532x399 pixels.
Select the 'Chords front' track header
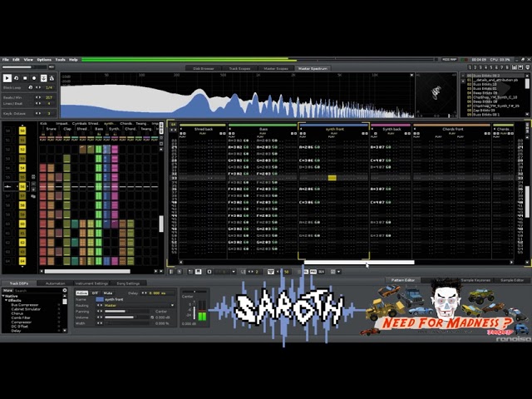(x=452, y=129)
